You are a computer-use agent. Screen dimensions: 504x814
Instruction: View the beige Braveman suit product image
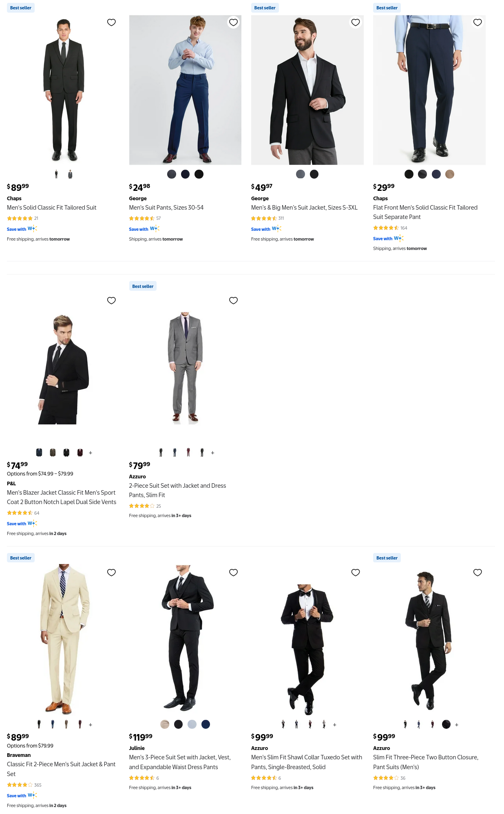[63, 639]
